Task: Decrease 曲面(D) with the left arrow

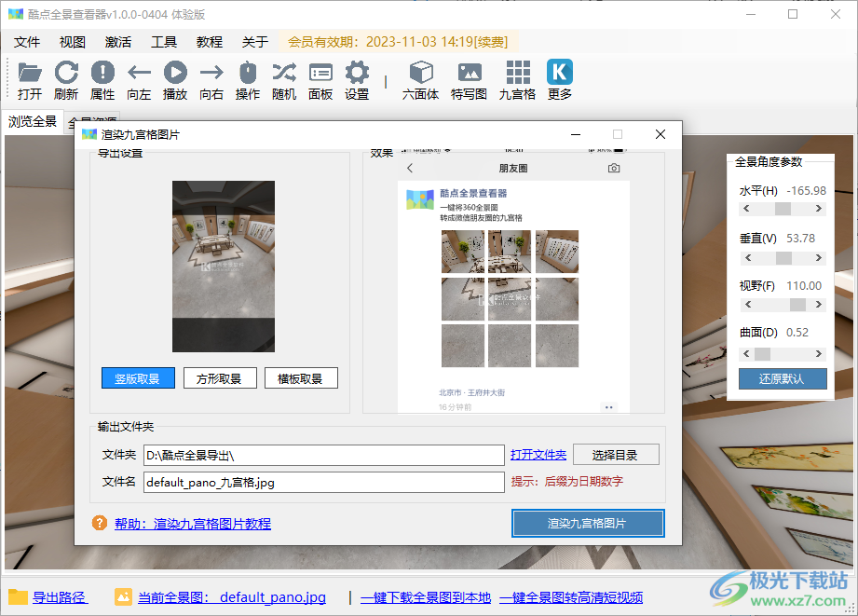Action: pyautogui.click(x=746, y=354)
